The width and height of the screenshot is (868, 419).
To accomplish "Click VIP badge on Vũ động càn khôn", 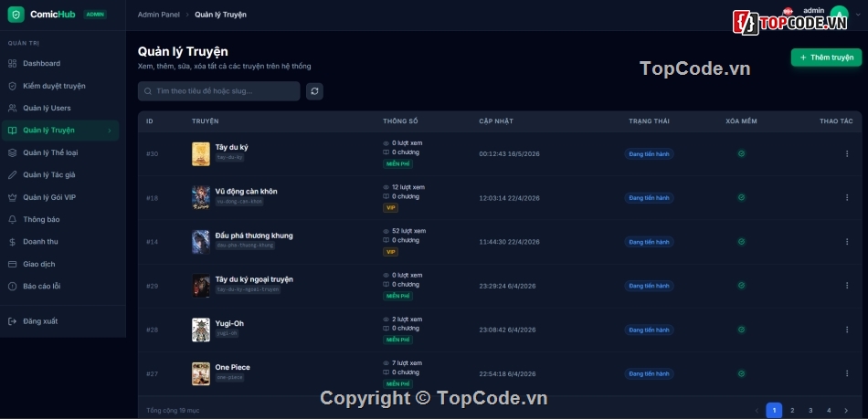I will [391, 208].
